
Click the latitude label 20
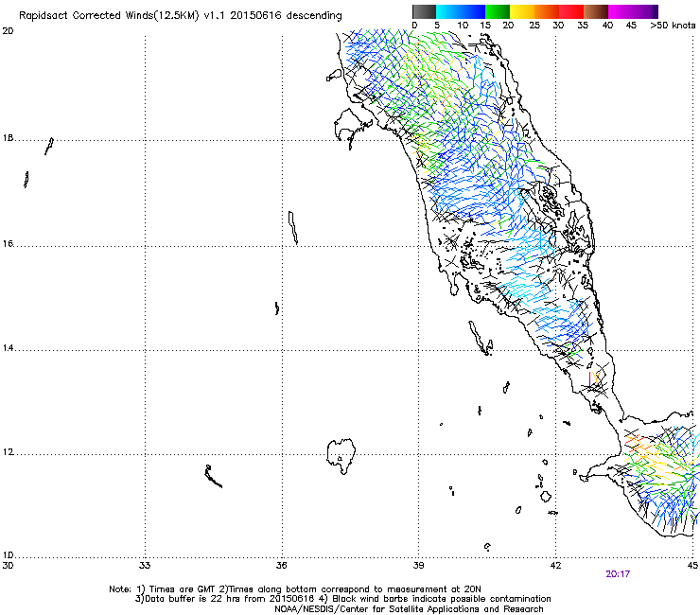[x=8, y=31]
